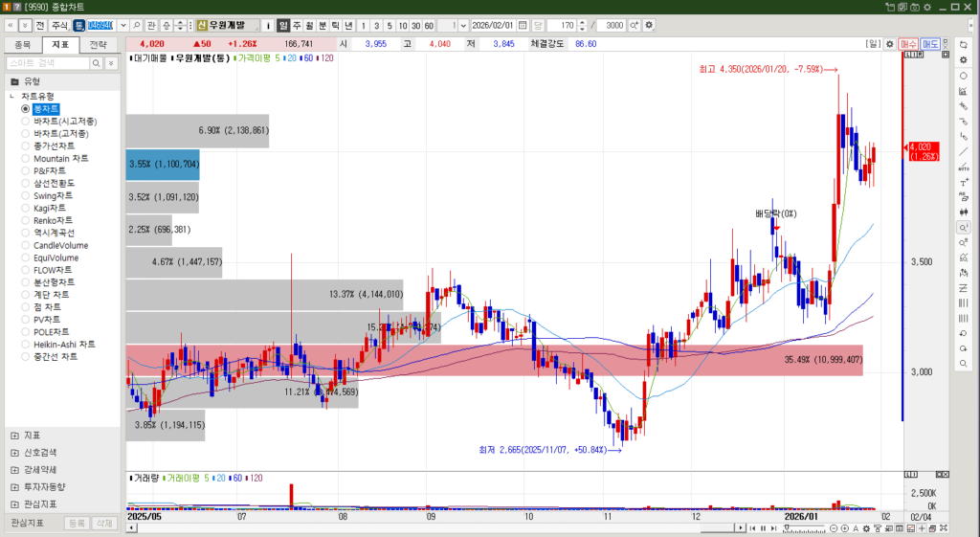Viewport: 980px width, 537px height.
Task: Open chart settings gear in top toolbar
Action: pyautogui.click(x=650, y=25)
